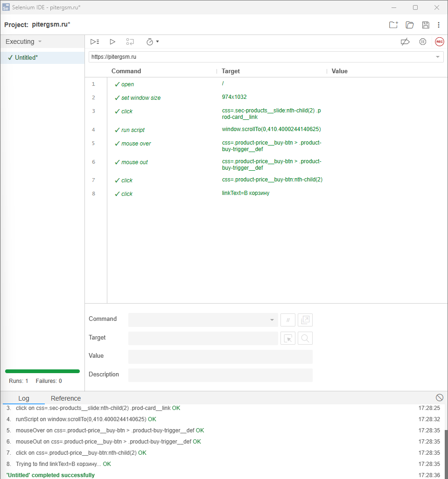Clear all log entries icon
Viewport: 448px width, 479px height.
440,397
